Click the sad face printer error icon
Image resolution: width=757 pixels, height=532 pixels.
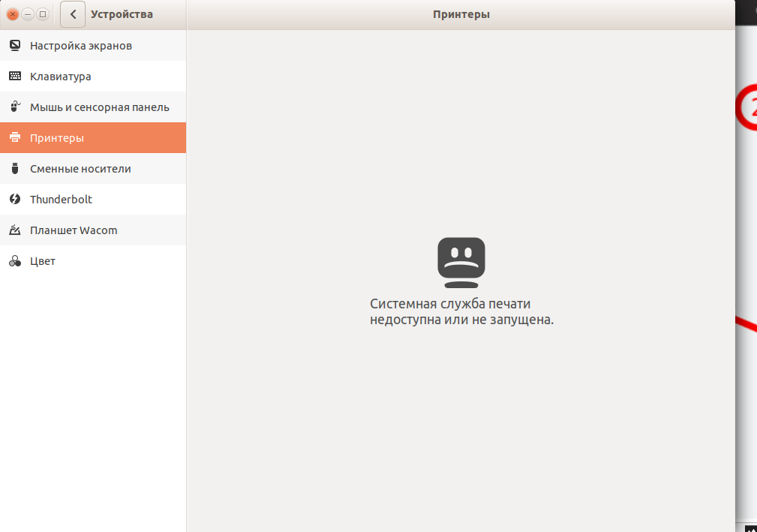[x=461, y=263]
